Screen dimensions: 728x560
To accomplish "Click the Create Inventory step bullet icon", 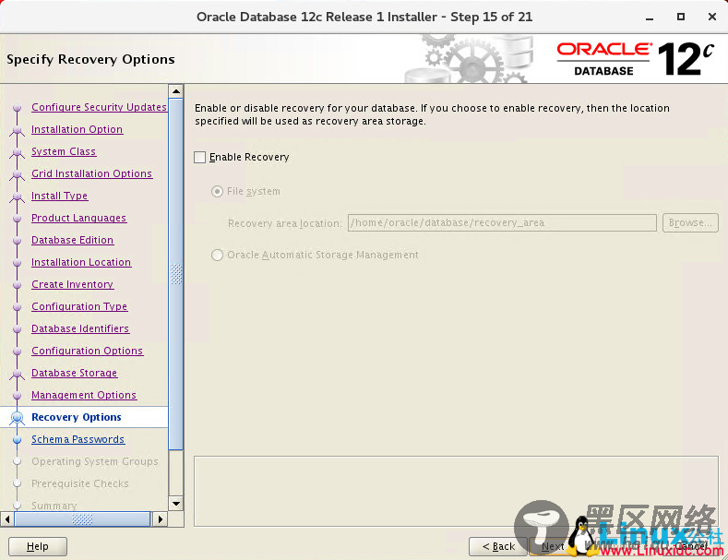I will [x=18, y=285].
